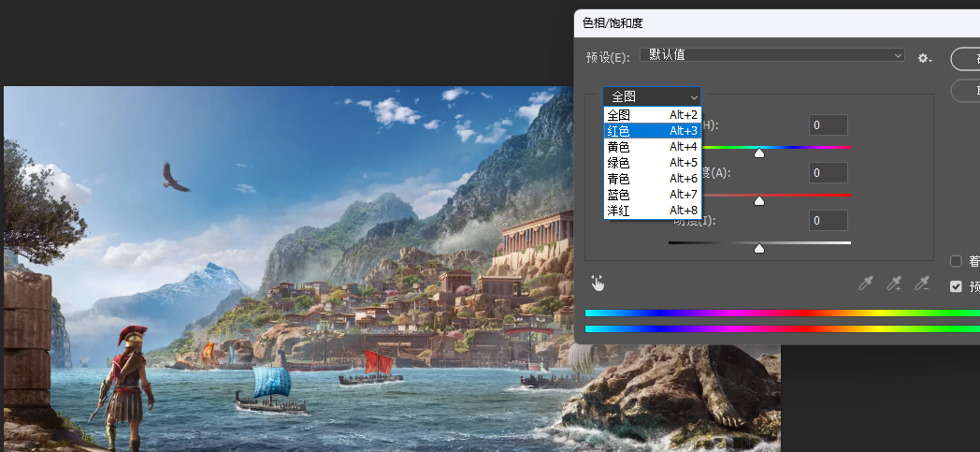980x452 pixels.
Task: Enable the colorize checkbox
Action: point(956,261)
